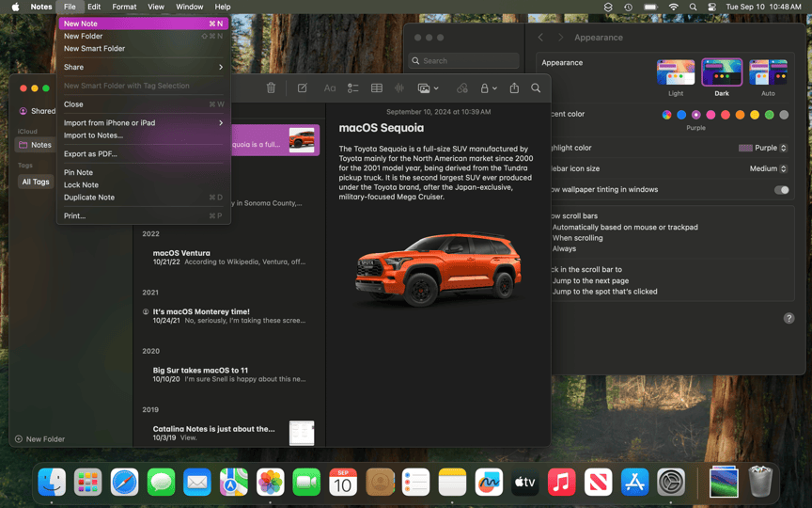Open the Aa text format toolbar button
The height and width of the screenshot is (508, 812).
coord(330,88)
